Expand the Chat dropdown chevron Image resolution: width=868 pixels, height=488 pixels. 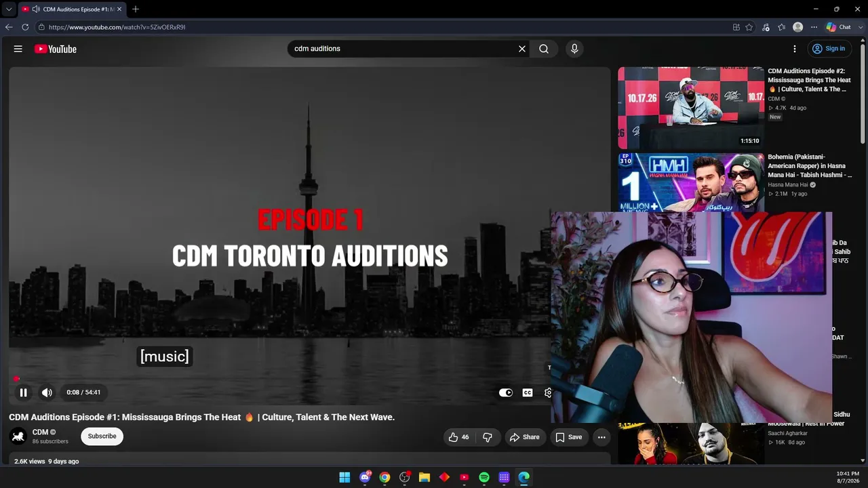(x=861, y=27)
